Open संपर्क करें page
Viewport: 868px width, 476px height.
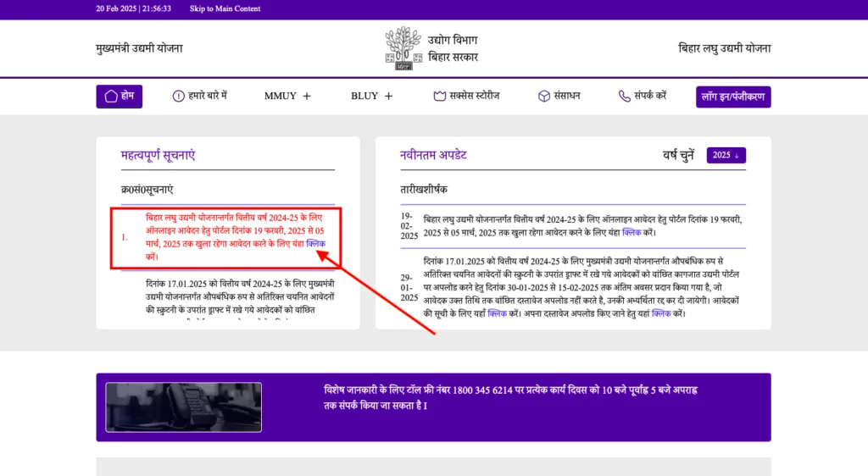click(x=643, y=97)
